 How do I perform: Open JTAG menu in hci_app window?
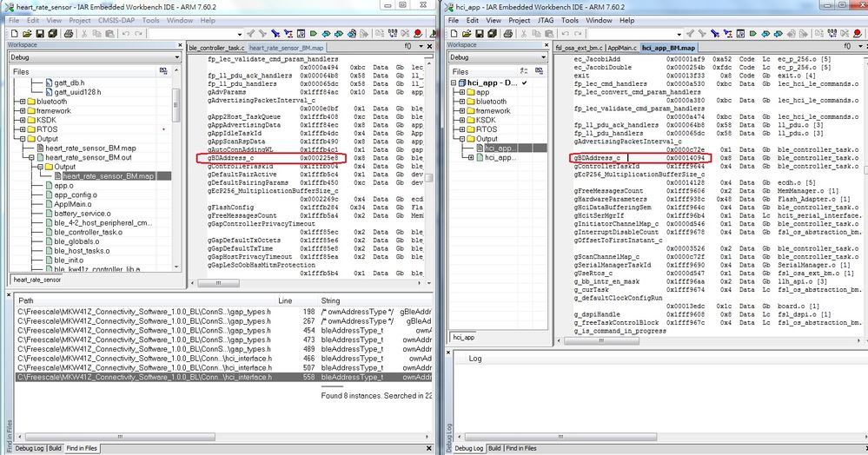pyautogui.click(x=546, y=21)
